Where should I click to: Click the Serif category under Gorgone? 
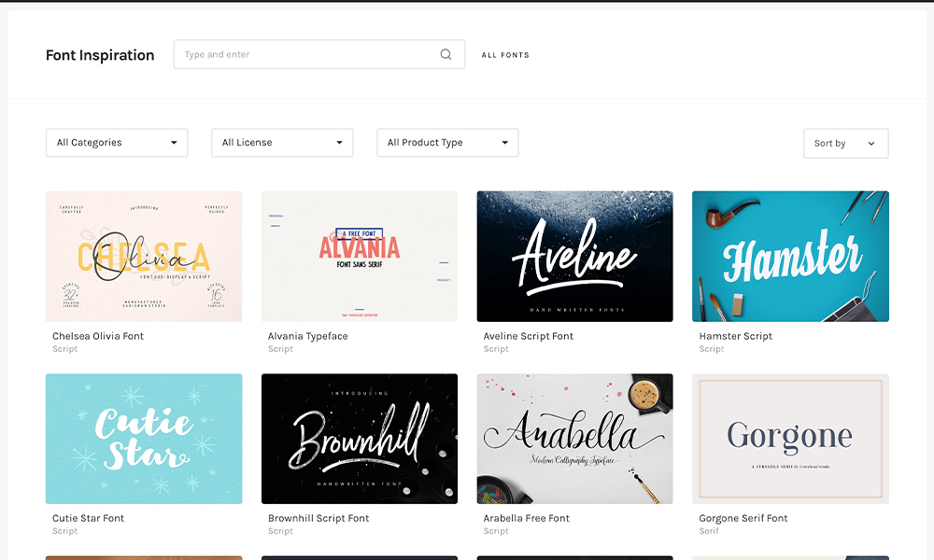coord(709,531)
